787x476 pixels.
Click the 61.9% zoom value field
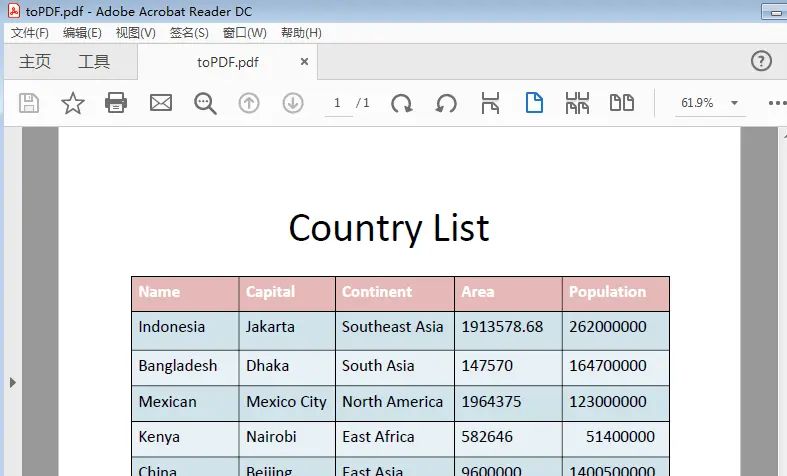point(698,103)
